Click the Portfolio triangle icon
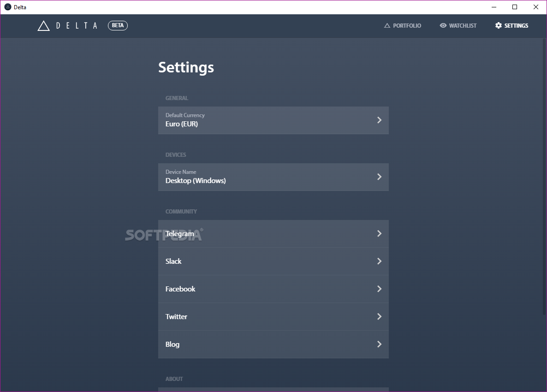This screenshot has width=547, height=392. click(387, 25)
